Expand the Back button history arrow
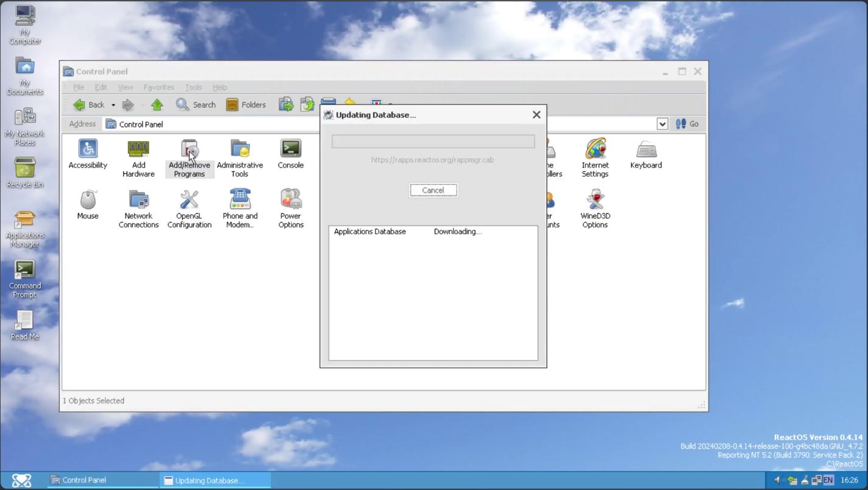 113,105
